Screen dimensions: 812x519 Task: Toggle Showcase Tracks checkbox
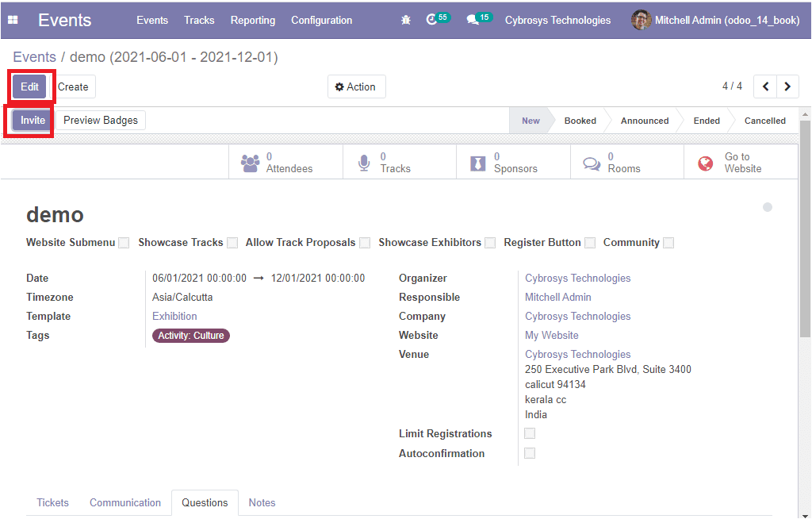pos(232,243)
